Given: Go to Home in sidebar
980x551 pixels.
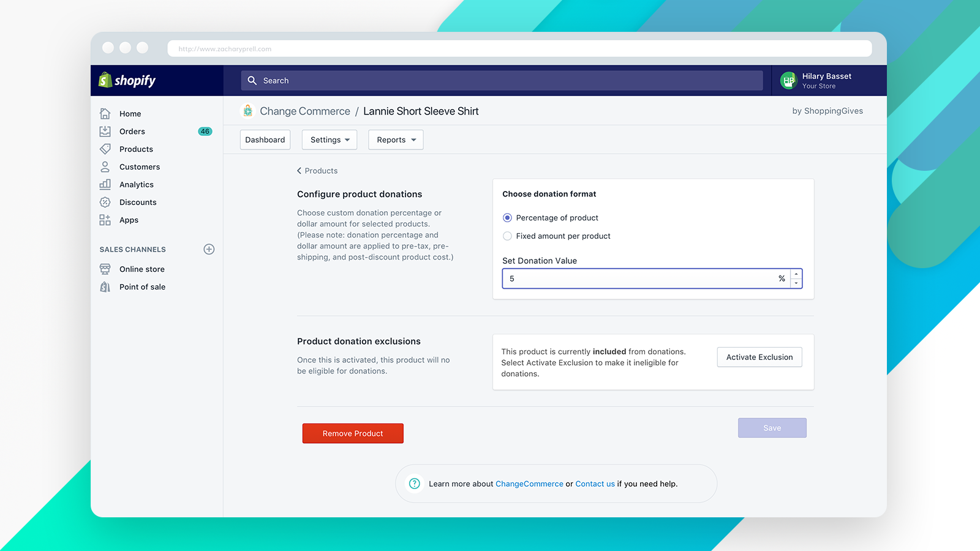Looking at the screenshot, I should click(x=130, y=114).
